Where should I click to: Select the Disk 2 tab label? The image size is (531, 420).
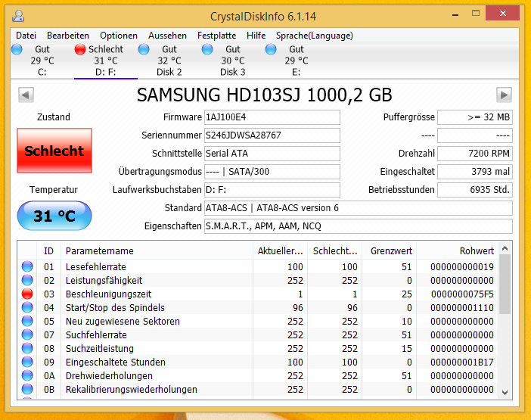[169, 72]
